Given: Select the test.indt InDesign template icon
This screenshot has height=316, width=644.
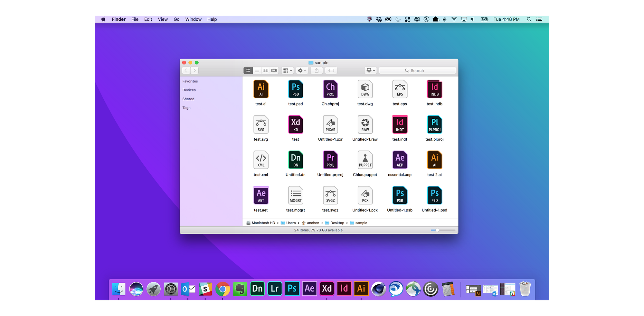Looking at the screenshot, I should pos(400,124).
